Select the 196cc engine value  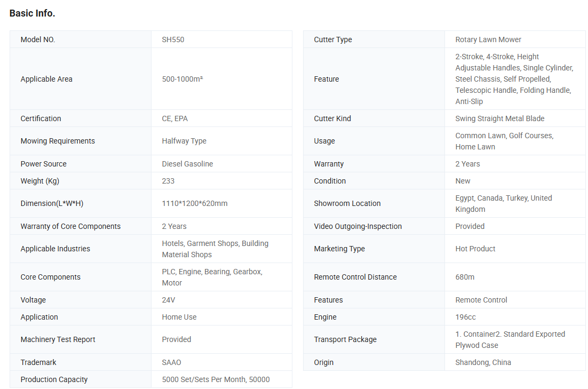(465, 317)
